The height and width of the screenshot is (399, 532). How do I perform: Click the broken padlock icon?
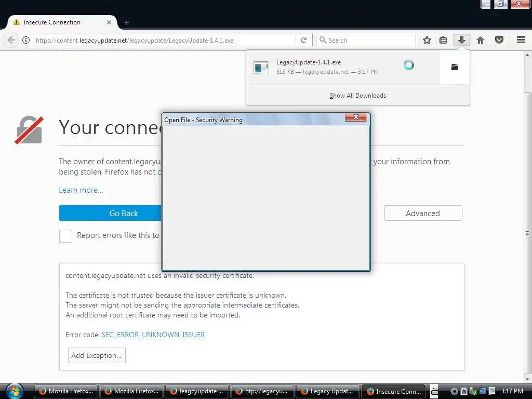[x=29, y=130]
